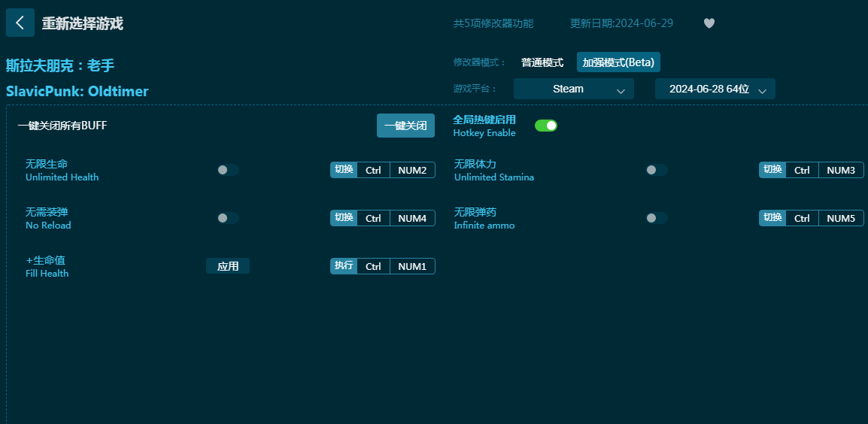Click NUM5 hotkey box

841,218
